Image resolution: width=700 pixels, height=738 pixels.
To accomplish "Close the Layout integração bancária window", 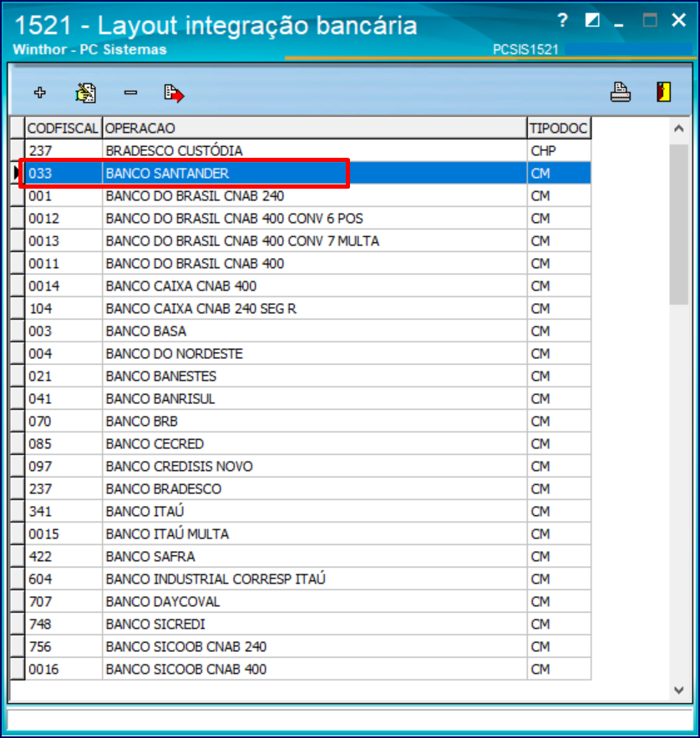I will [x=678, y=20].
